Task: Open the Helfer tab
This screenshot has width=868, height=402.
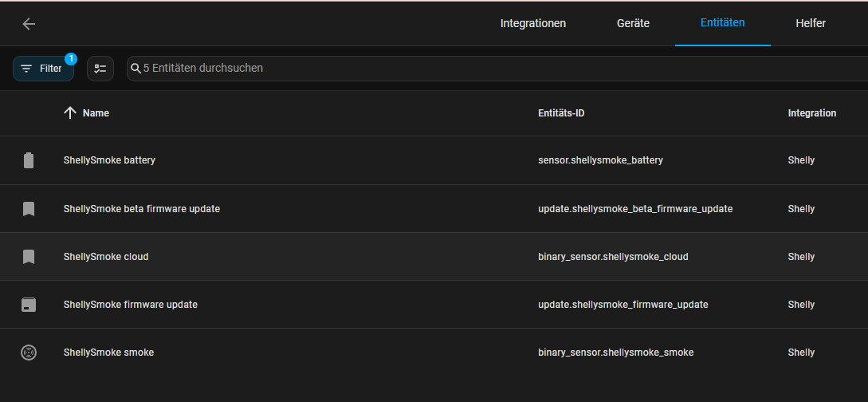Action: 810,23
